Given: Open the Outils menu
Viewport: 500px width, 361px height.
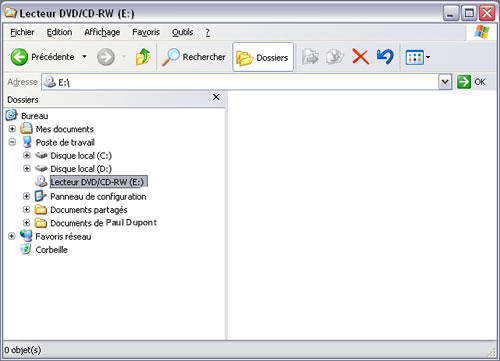Looking at the screenshot, I should click(x=182, y=32).
